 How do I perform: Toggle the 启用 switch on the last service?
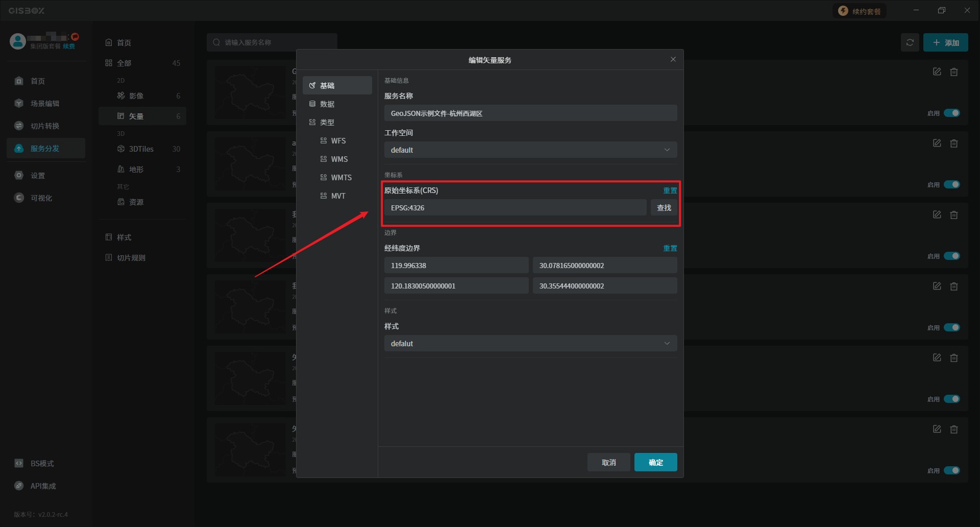(951, 470)
